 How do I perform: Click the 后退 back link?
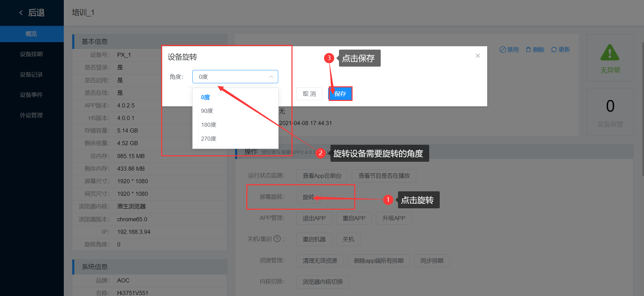(x=36, y=13)
